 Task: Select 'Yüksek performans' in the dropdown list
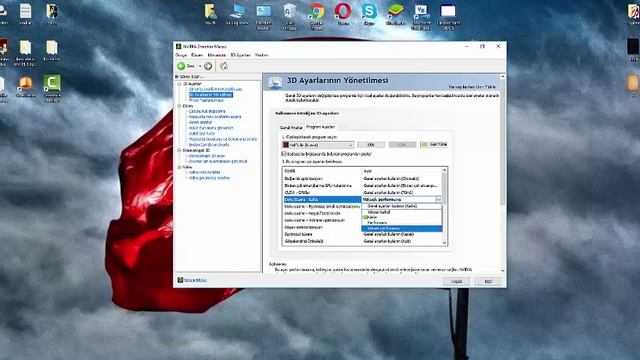[x=402, y=229]
